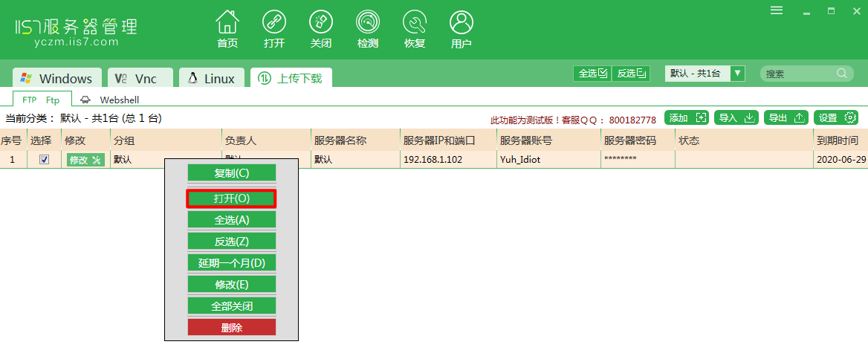Open the 检测 radar detection icon

click(x=368, y=23)
